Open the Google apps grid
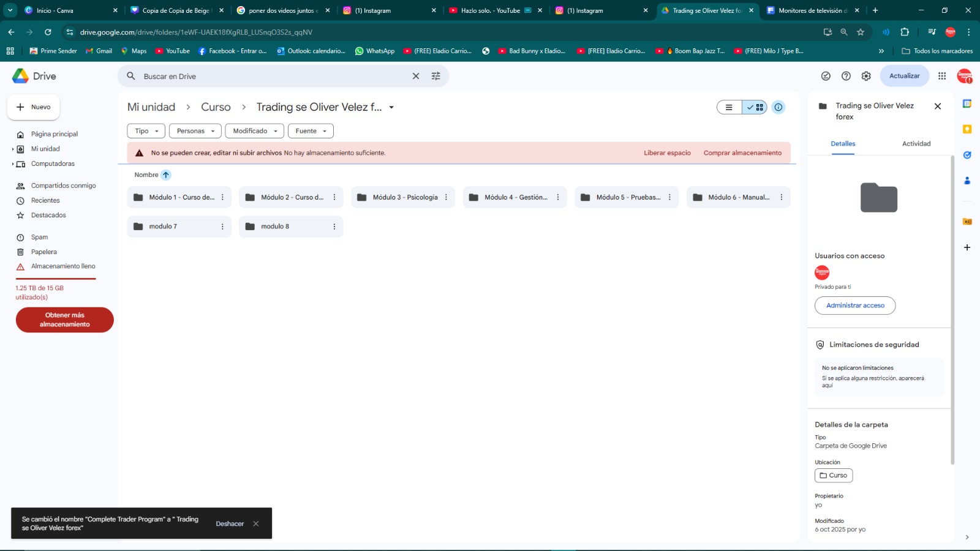This screenshot has width=980, height=551. (942, 76)
